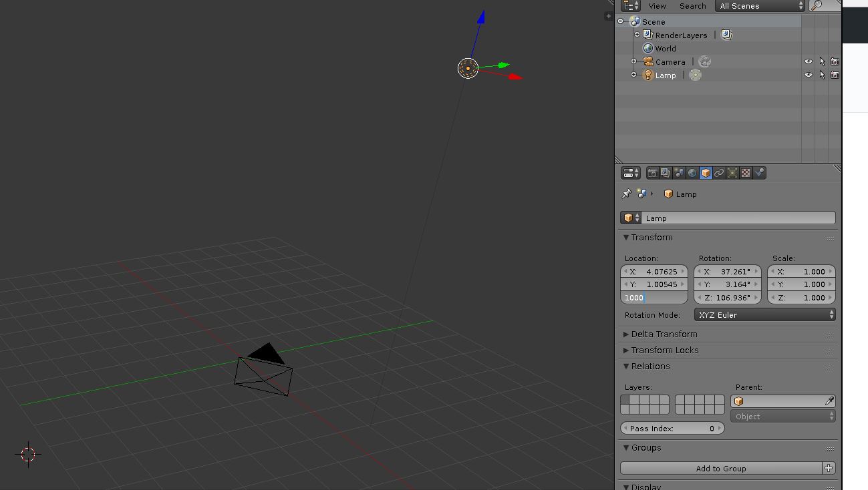Toggle selectability arrow for Lamp
868x490 pixels.
(x=822, y=75)
